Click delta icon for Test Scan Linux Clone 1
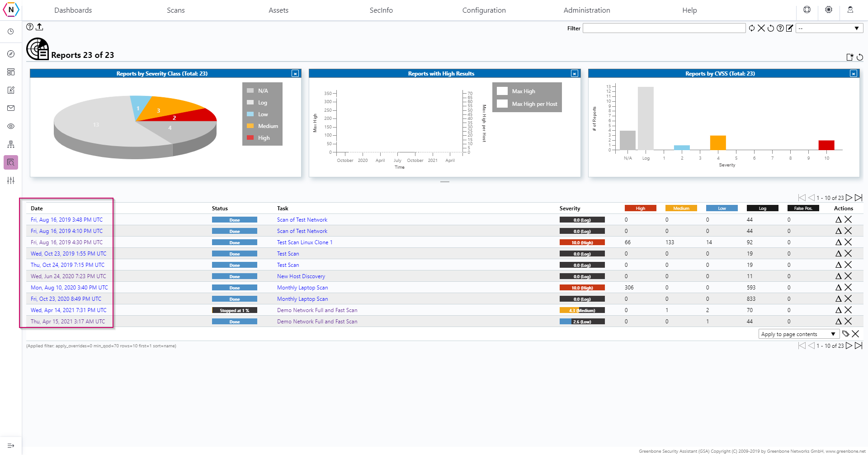This screenshot has width=868, height=455. [839, 242]
